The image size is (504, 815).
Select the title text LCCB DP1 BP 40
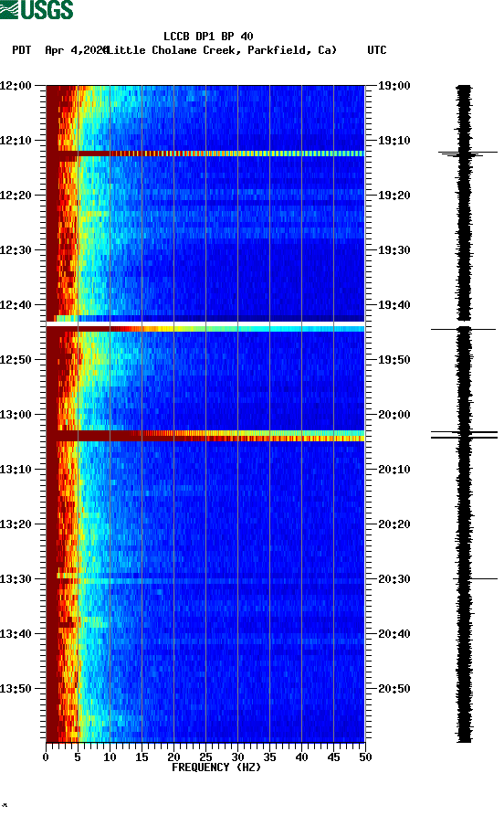pyautogui.click(x=208, y=37)
